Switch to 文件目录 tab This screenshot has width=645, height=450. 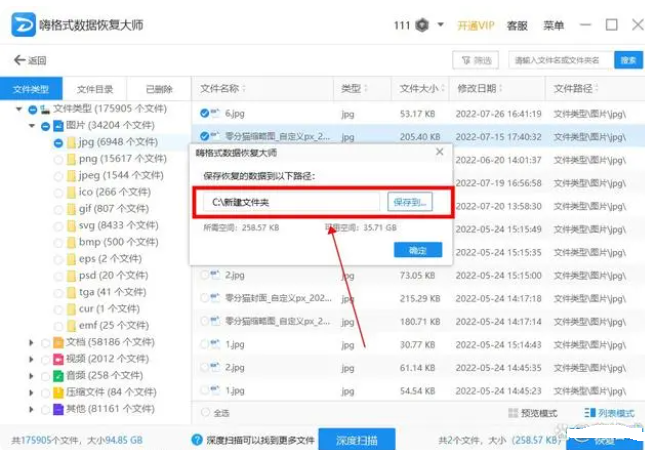point(95,89)
